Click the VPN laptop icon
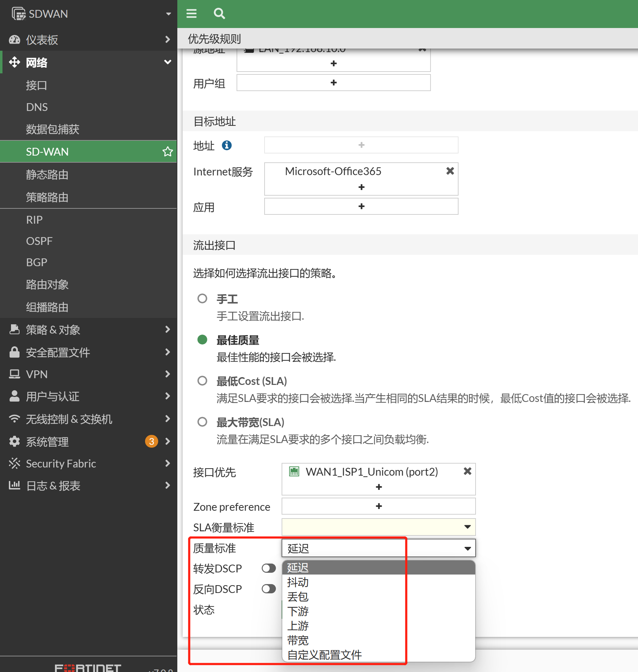Screen dimensions: 638x672 coord(15,374)
